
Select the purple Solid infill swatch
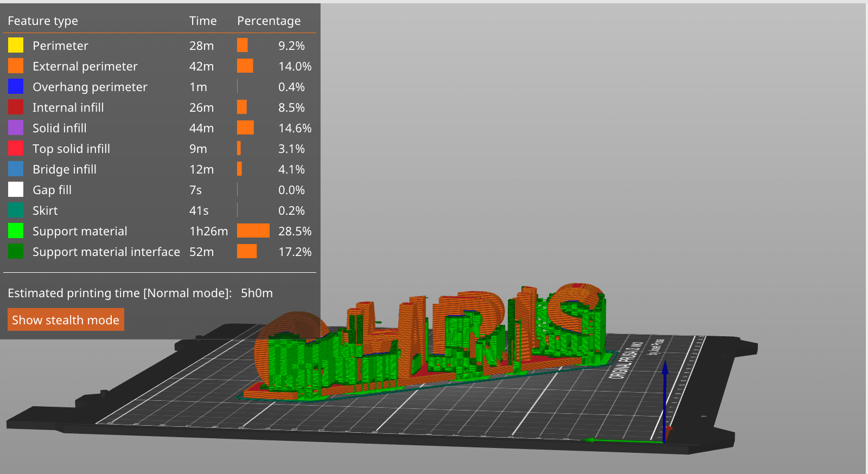pos(16,127)
